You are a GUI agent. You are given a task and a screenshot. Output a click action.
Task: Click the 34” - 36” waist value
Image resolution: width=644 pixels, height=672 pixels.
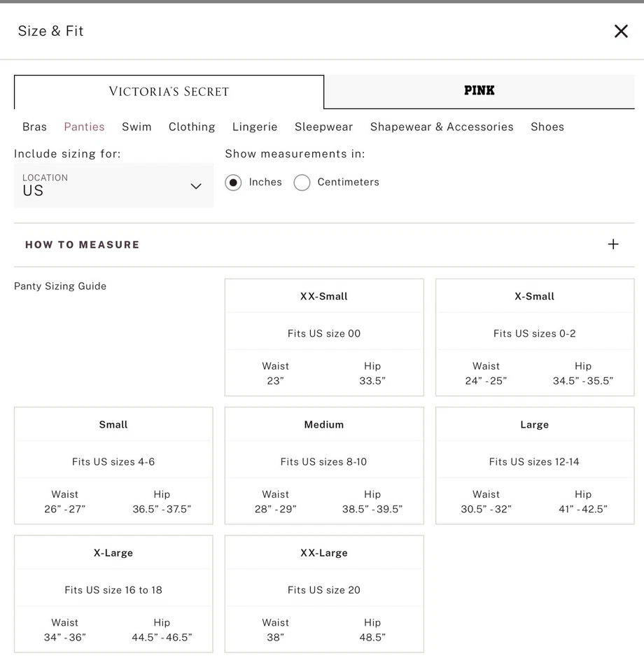(x=64, y=637)
